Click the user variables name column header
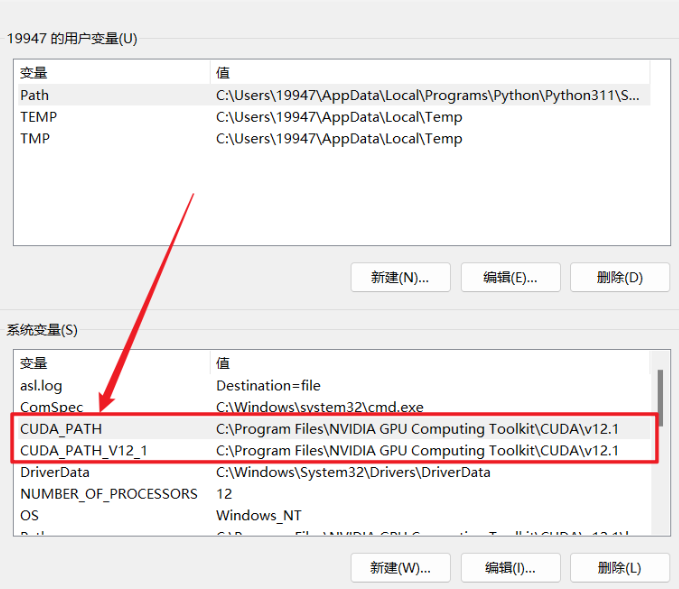The height and width of the screenshot is (589, 679). click(x=113, y=73)
